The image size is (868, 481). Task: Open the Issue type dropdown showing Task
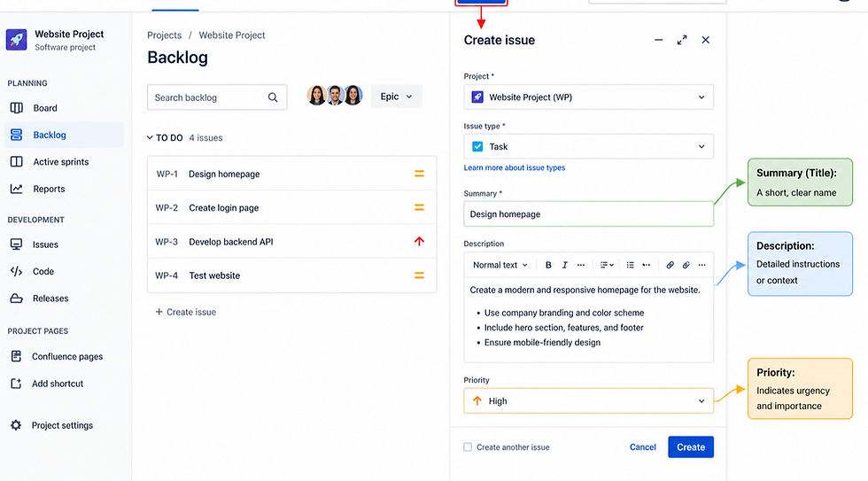pos(588,147)
